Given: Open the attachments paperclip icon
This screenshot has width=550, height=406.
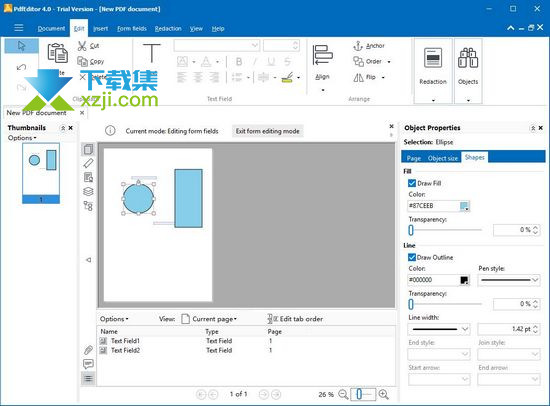Looking at the screenshot, I should click(88, 350).
